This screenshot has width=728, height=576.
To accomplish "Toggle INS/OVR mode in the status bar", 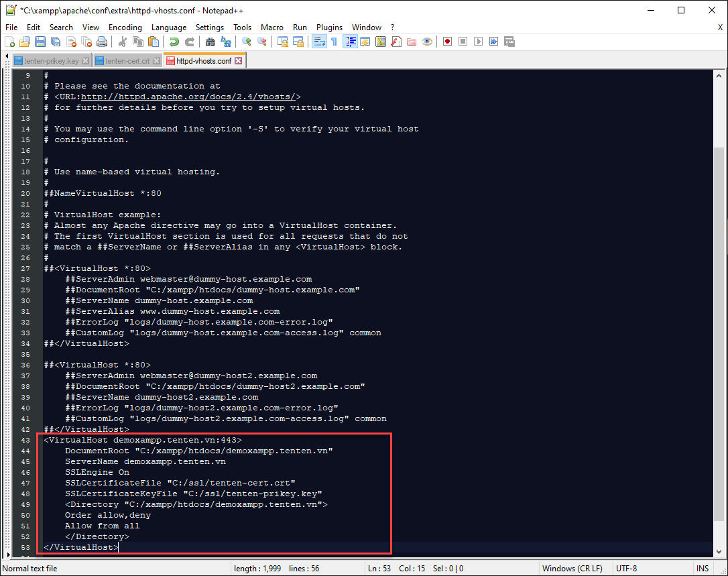I will [x=703, y=569].
